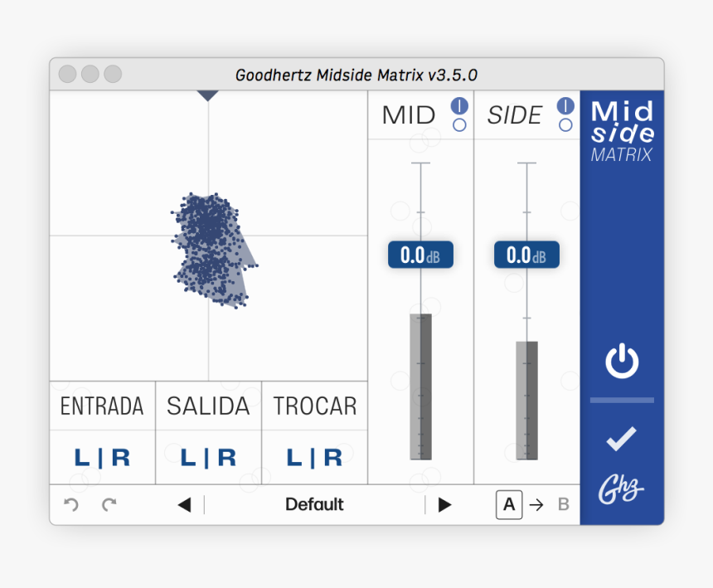713x588 pixels.
Task: Toggle the plugin power bypass icon
Action: click(x=622, y=362)
